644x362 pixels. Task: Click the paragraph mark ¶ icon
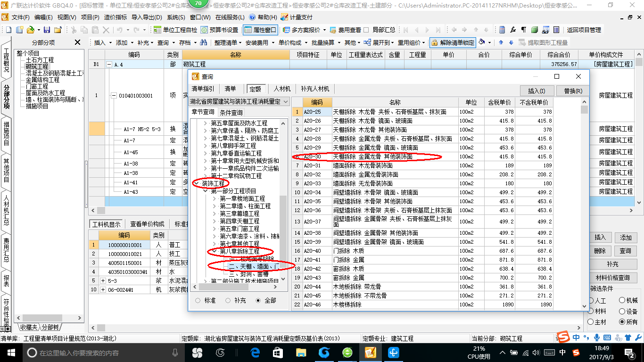524,30
